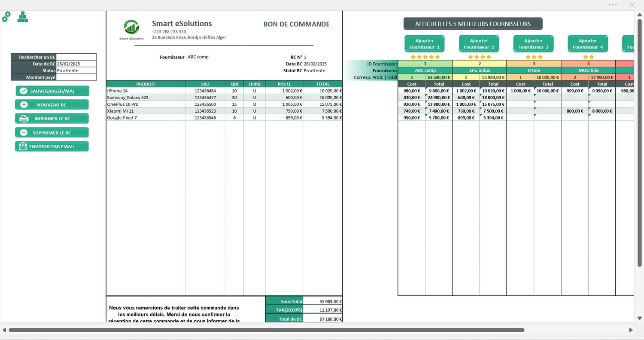
Task: Click the checkmark icon on SAUVEGARGER/MAJ
Action: click(24, 91)
